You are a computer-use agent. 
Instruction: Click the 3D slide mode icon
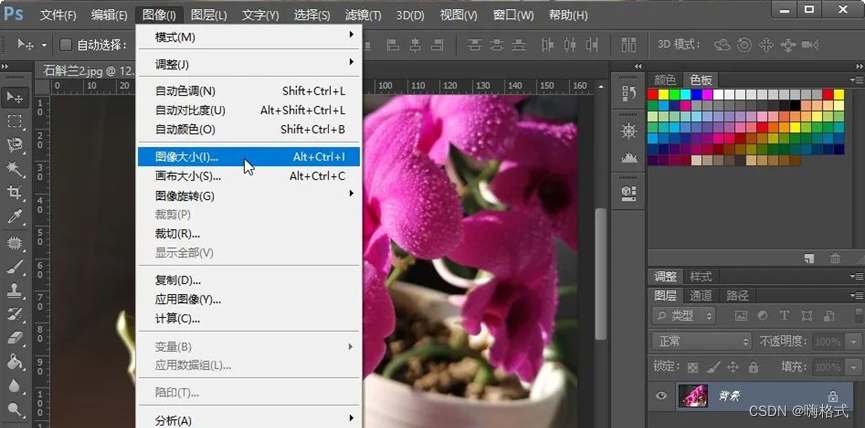(x=788, y=45)
